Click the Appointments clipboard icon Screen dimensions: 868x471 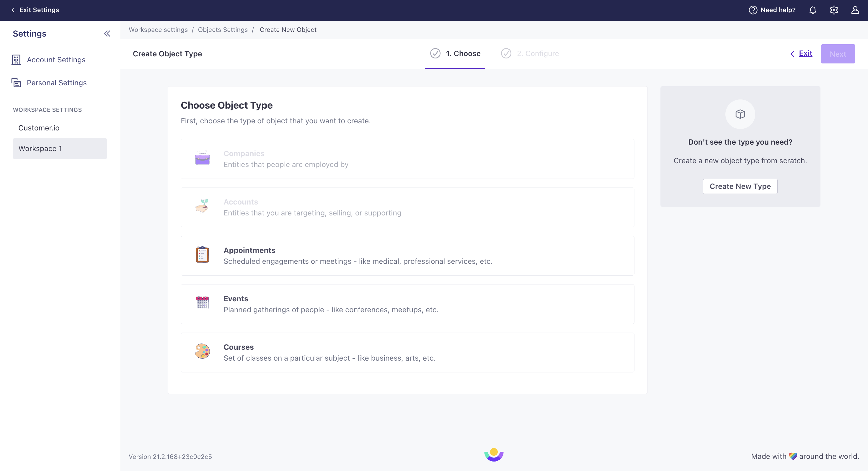202,254
